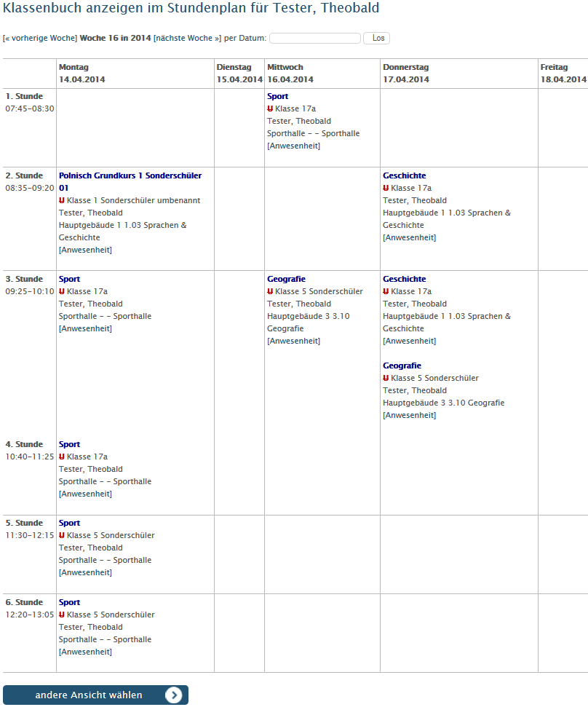The width and height of the screenshot is (588, 707).
Task: Click red U icon in Thursday second-hour Geschichte
Action: [x=386, y=188]
